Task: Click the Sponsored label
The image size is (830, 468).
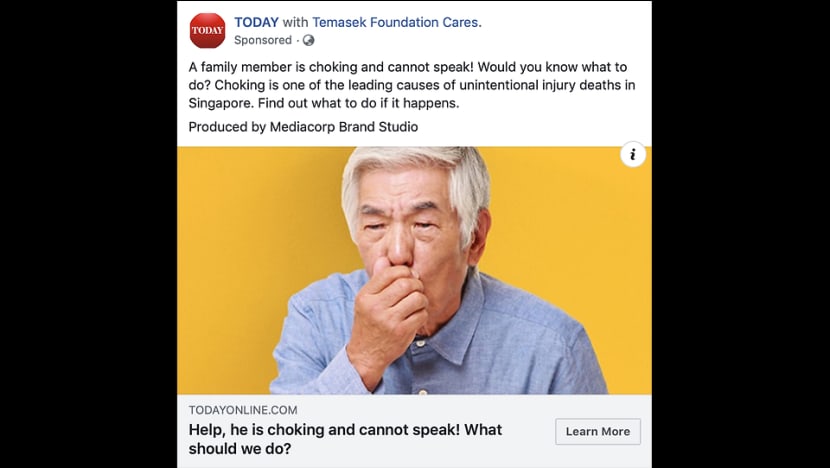Action: pos(263,40)
